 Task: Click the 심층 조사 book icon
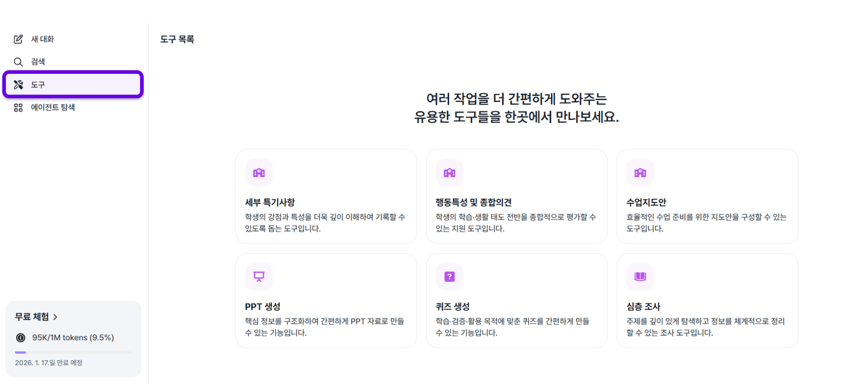pyautogui.click(x=640, y=276)
